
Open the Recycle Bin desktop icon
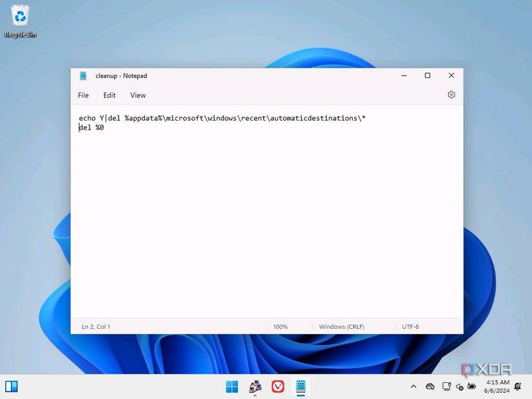point(21,21)
